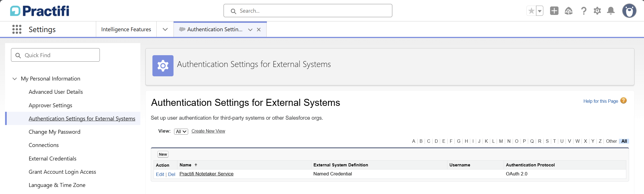Open the Practifi Notetaker Service link
The height and width of the screenshot is (194, 644).
coord(206,174)
